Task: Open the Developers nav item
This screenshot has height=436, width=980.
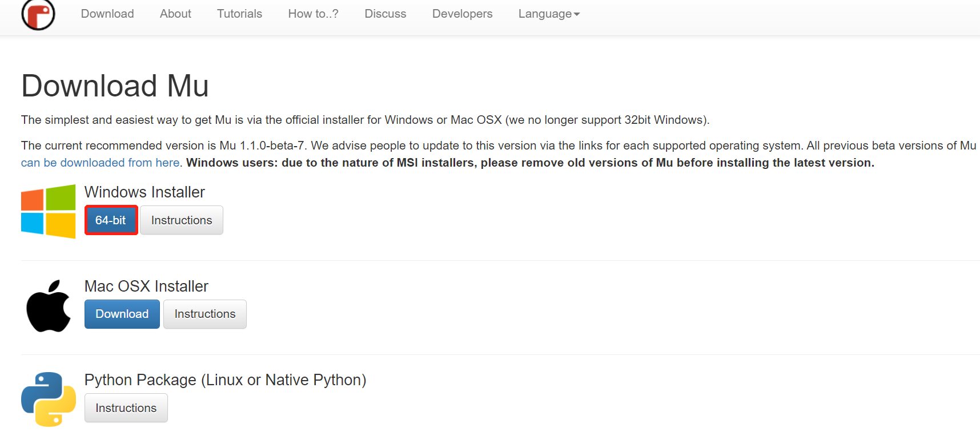Action: [x=462, y=14]
